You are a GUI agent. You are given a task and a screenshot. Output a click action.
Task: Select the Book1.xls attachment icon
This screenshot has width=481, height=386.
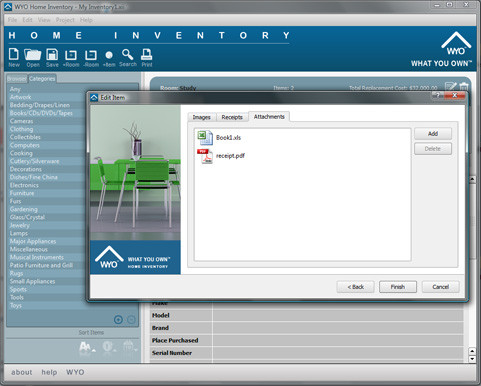205,137
